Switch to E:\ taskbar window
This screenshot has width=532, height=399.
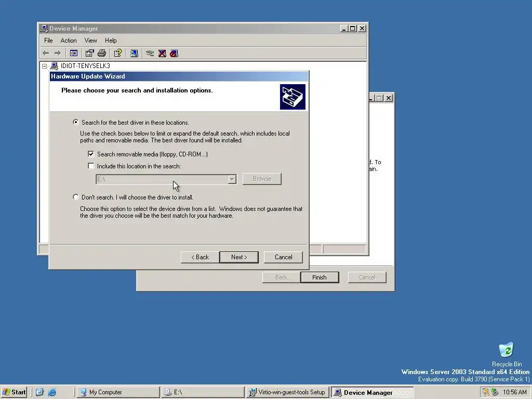pos(203,392)
